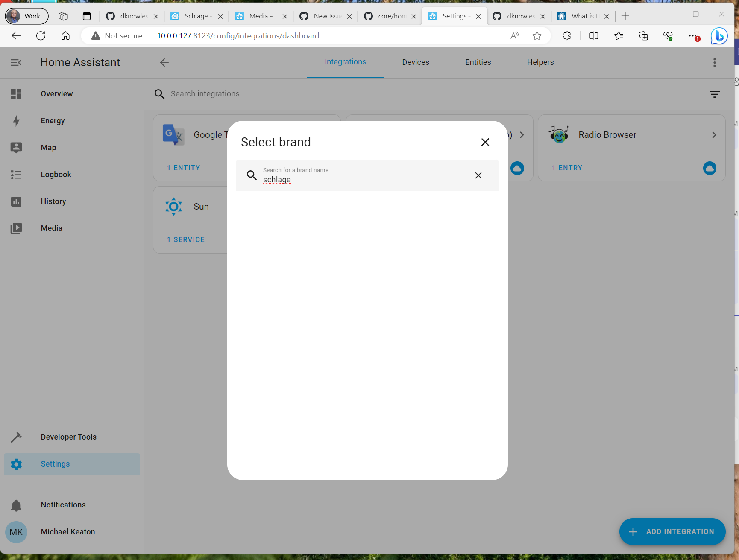Toggle the integrations filter icon
739x560 pixels.
pos(715,94)
